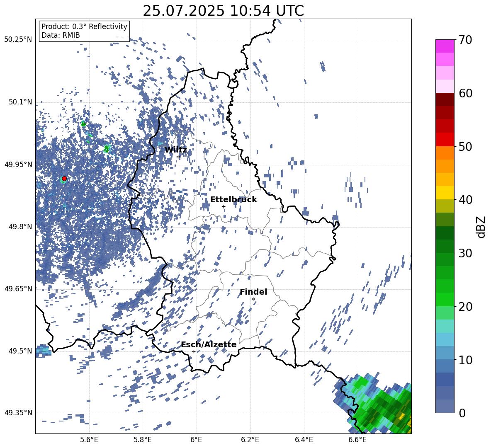The width and height of the screenshot is (491, 448).
Task: Click the Findel station cross marker
Action: [x=253, y=299]
